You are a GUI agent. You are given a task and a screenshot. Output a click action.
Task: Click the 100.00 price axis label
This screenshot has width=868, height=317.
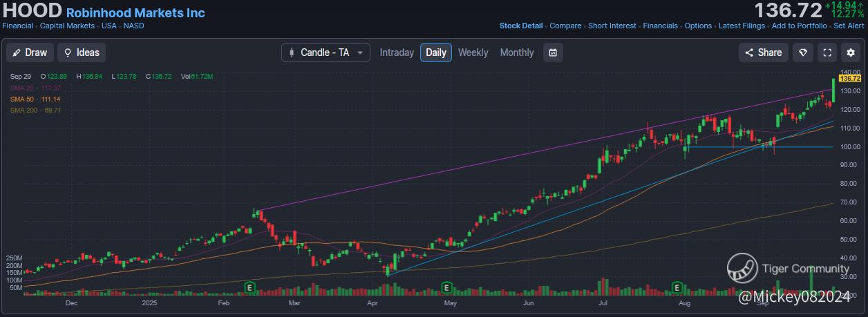click(850, 147)
